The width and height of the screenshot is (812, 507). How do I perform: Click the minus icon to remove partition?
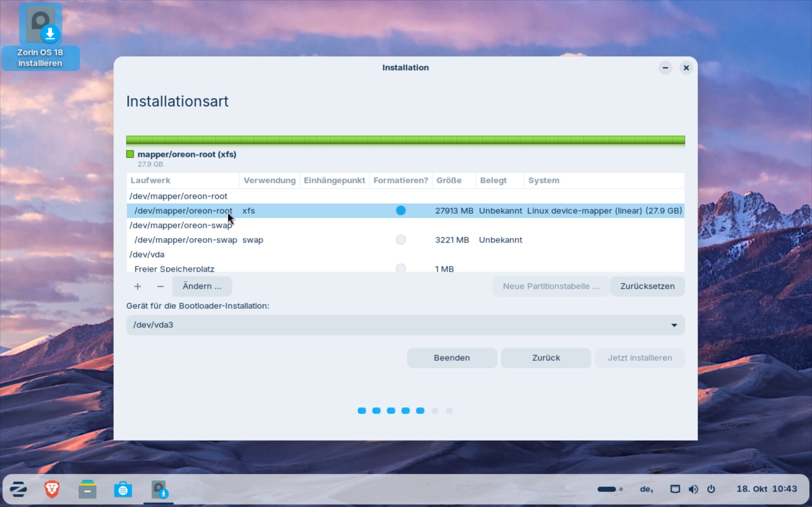pyautogui.click(x=160, y=286)
